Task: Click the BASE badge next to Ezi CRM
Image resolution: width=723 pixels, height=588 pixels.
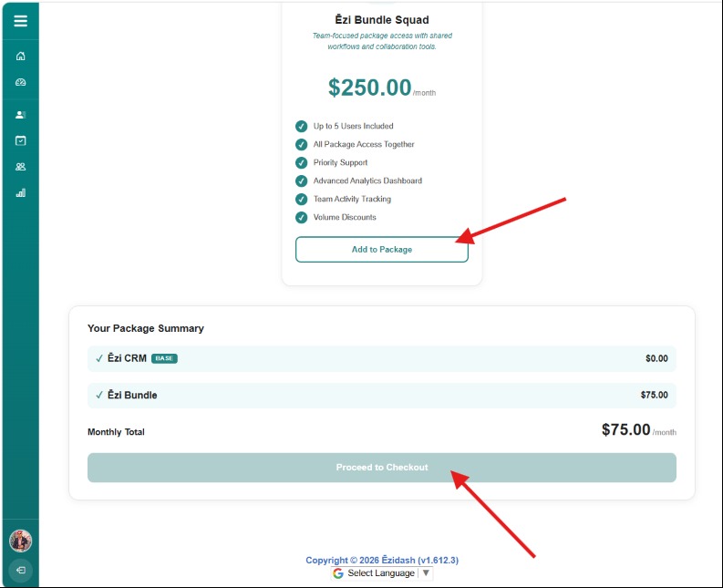Action: pos(164,358)
